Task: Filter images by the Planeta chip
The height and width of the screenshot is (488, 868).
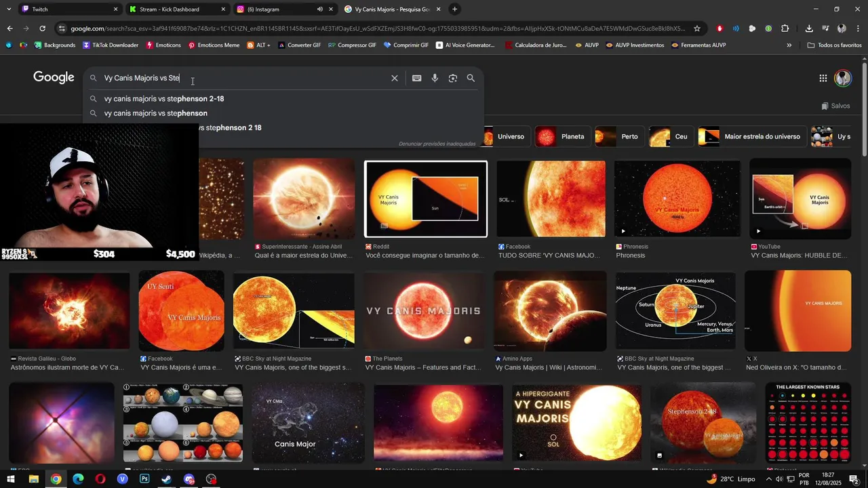Action: [561, 136]
